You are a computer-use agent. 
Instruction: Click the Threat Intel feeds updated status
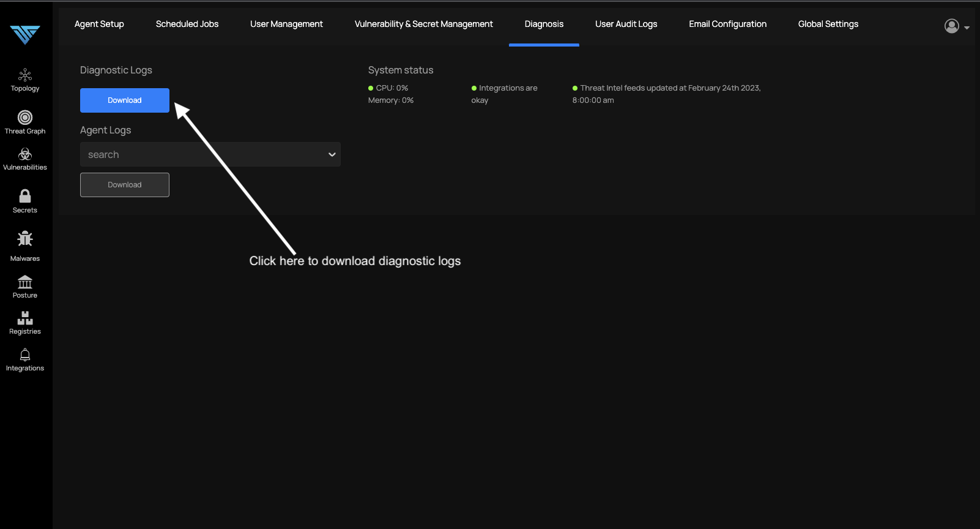point(667,94)
